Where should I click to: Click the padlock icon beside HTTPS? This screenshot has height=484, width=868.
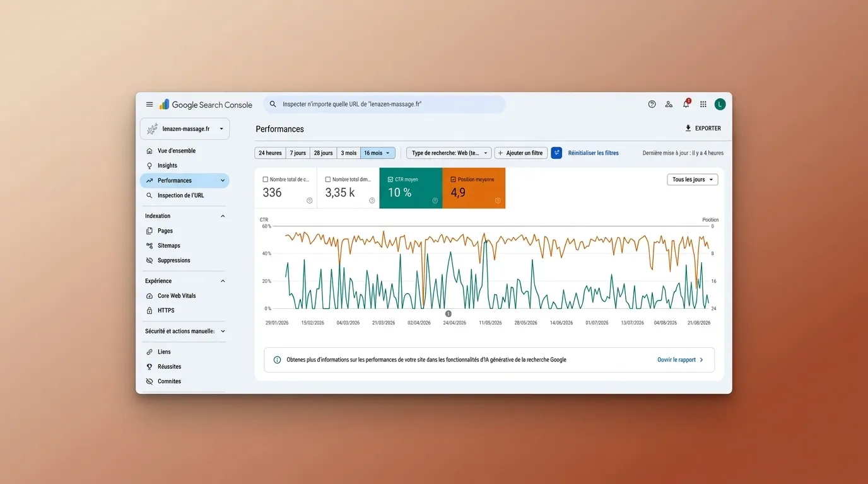(150, 311)
